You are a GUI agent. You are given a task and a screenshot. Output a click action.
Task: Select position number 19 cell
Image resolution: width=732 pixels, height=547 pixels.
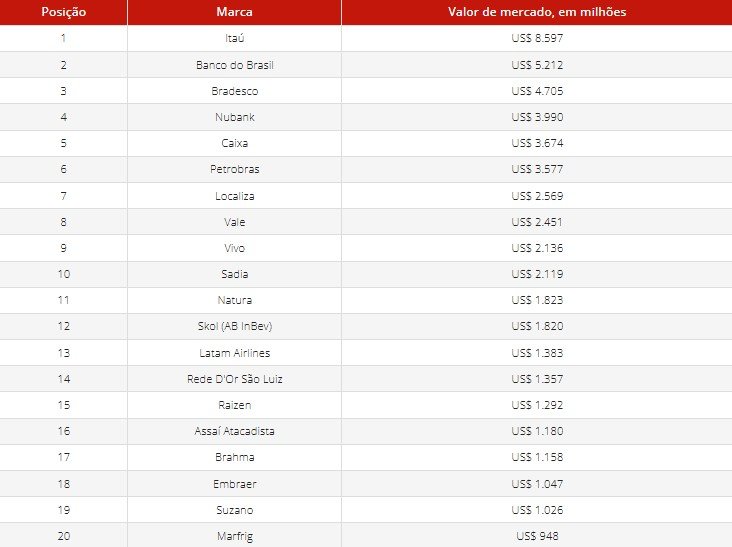pos(63,510)
